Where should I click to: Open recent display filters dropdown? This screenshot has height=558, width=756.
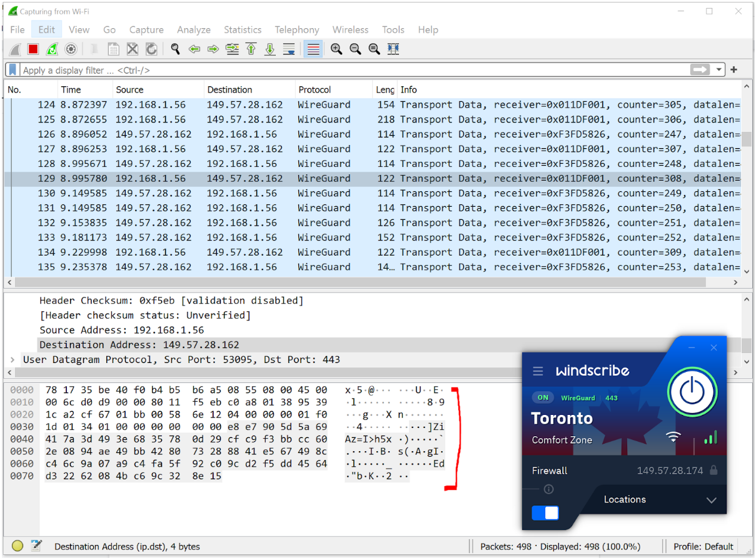click(719, 70)
